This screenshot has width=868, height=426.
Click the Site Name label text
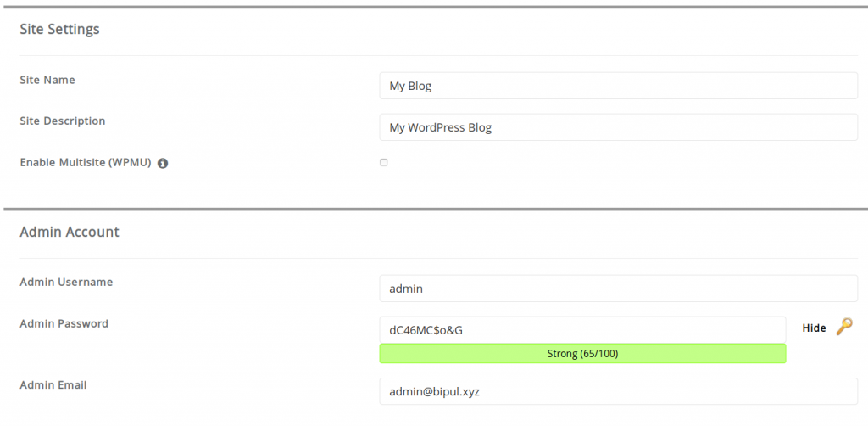tap(47, 80)
